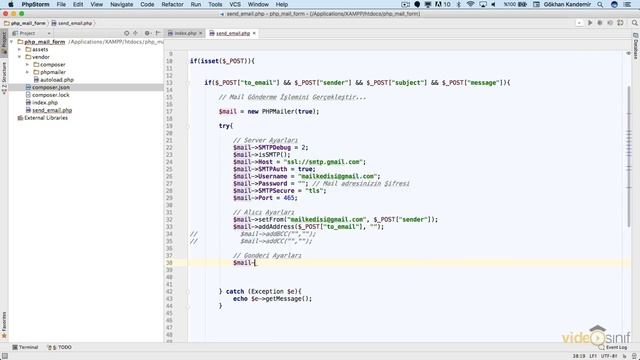
Task: Open the Notification Center icon
Action: tap(627, 4)
